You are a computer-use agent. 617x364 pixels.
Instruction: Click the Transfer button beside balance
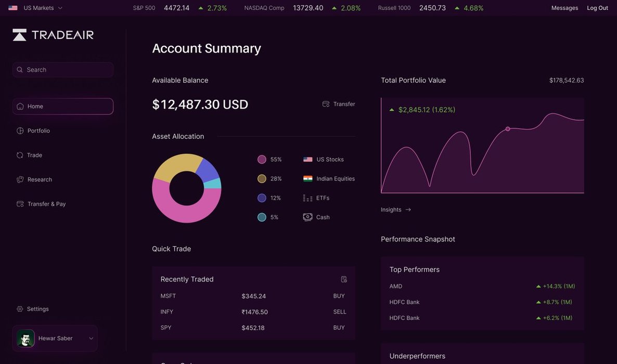point(339,104)
